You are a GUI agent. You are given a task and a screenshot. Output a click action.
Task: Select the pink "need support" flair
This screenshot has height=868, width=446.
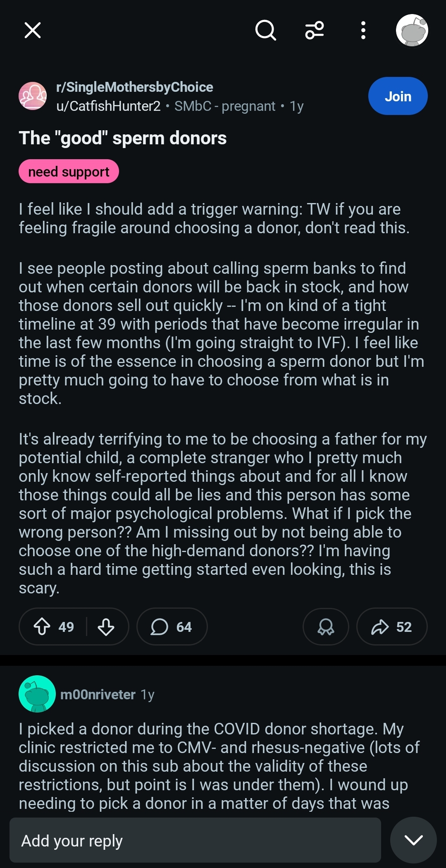coord(69,172)
